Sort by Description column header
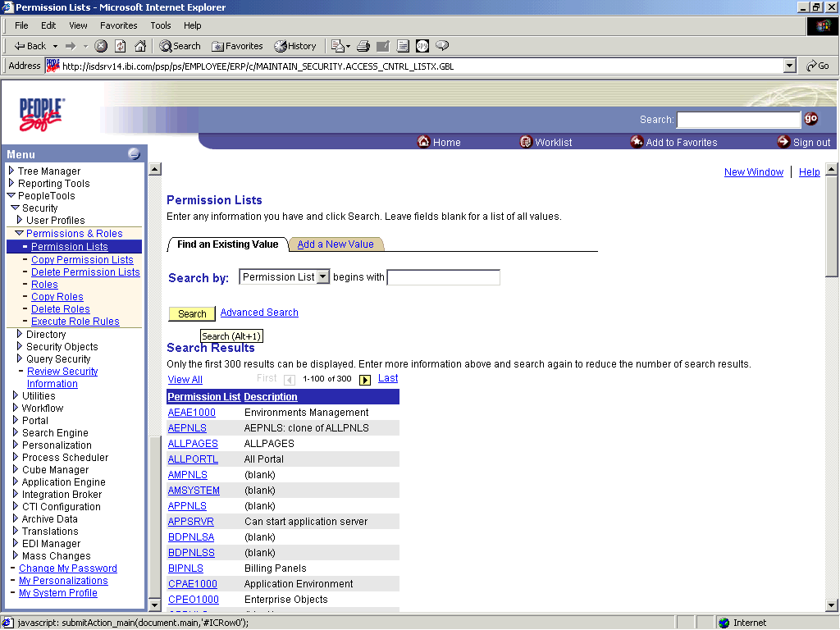The image size is (840, 630). point(271,397)
